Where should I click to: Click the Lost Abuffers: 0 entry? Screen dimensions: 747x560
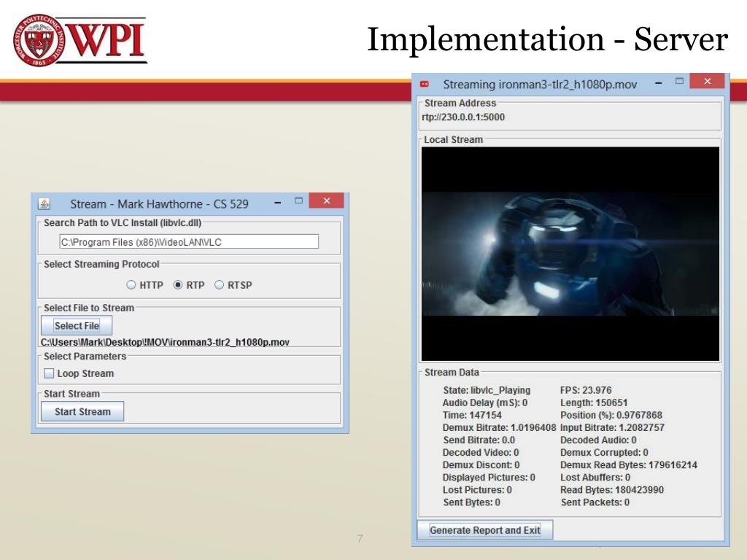point(595,477)
